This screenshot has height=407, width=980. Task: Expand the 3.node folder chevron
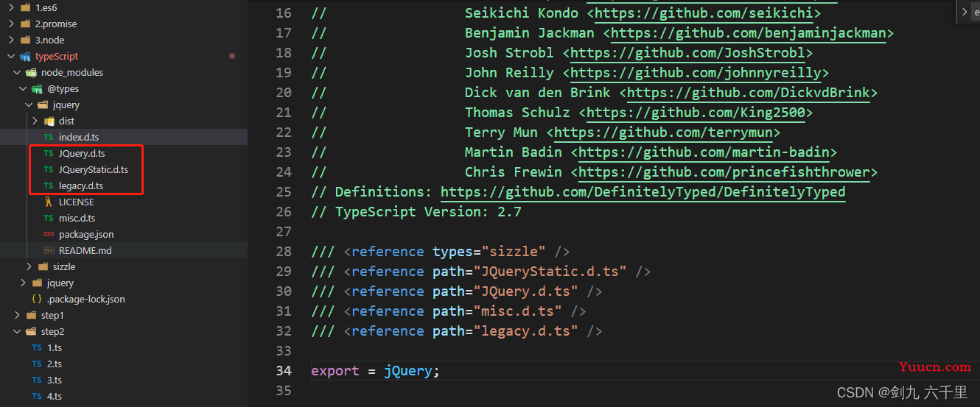click(x=11, y=40)
